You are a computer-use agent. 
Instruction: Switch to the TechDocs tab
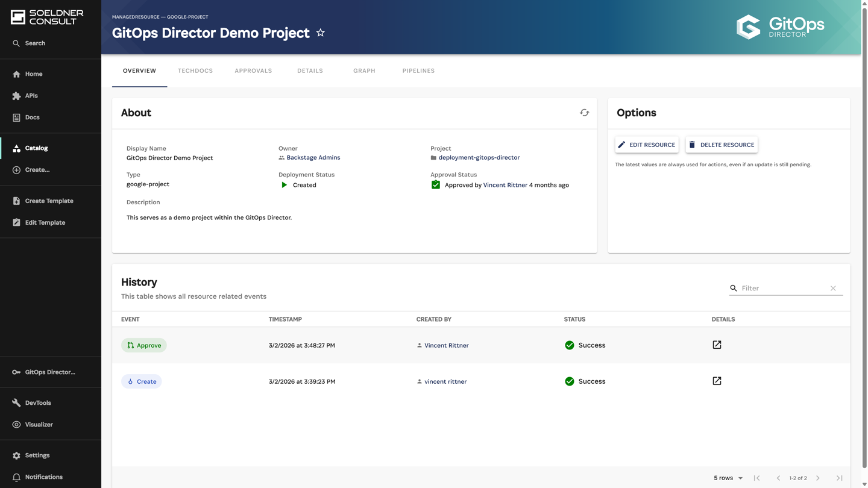tap(195, 71)
